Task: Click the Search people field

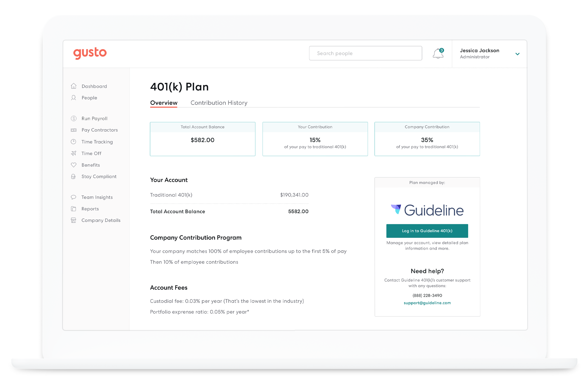Action: [x=365, y=53]
